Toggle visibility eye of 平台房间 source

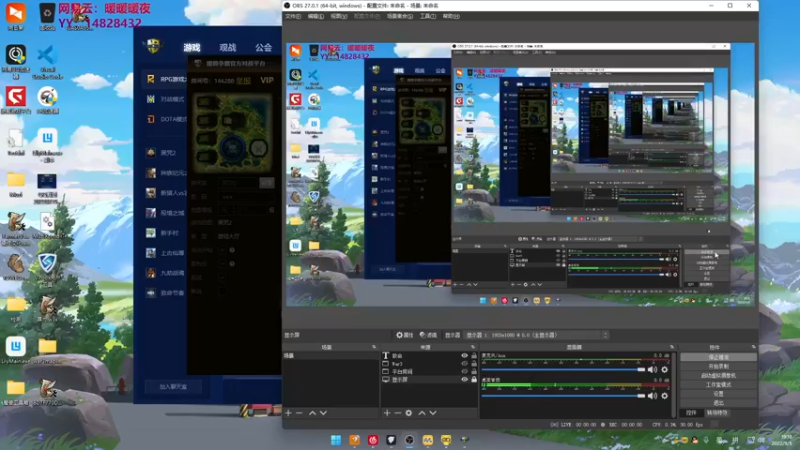coord(464,371)
